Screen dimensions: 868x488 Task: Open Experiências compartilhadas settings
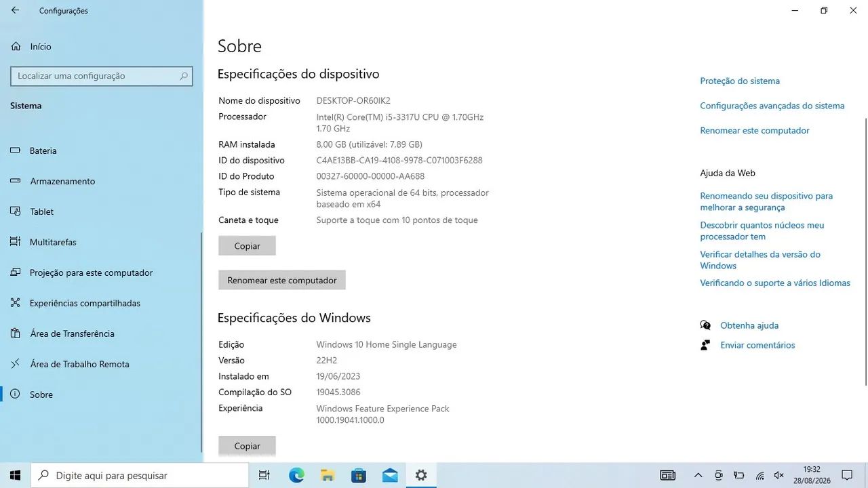101,303
